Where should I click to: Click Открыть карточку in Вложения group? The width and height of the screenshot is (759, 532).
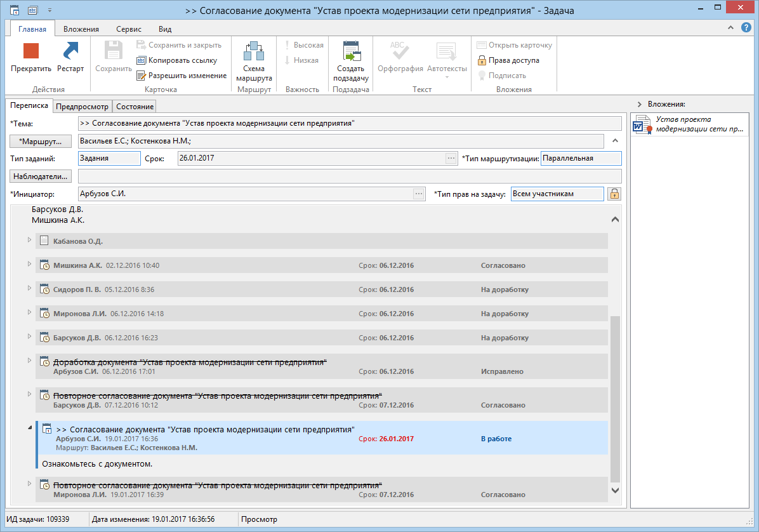(515, 45)
